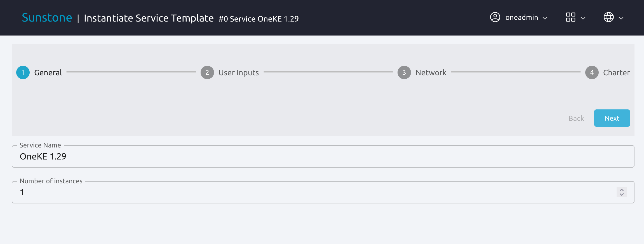Click the oneadmin username label
644x244 pixels.
(x=522, y=17)
